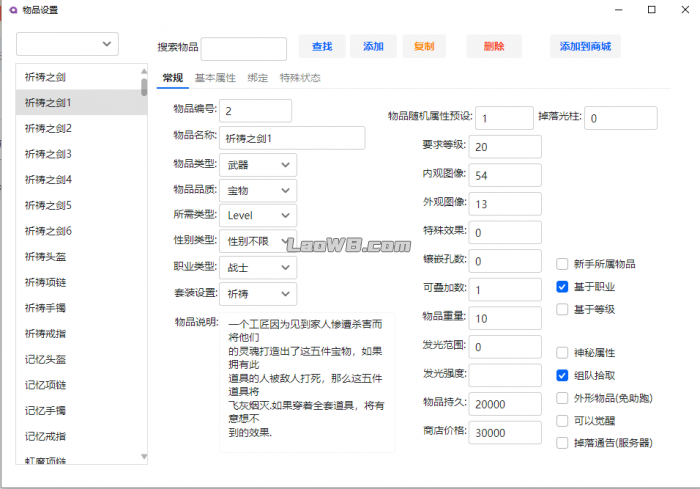Click the app icon in title bar
The width and height of the screenshot is (700, 489).
pyautogui.click(x=13, y=10)
